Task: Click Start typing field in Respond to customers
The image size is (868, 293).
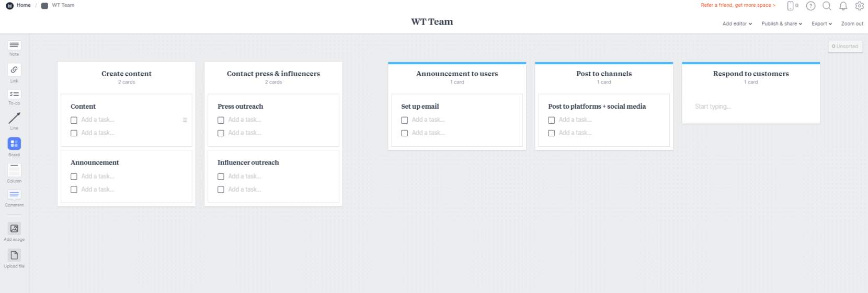Action: click(713, 107)
